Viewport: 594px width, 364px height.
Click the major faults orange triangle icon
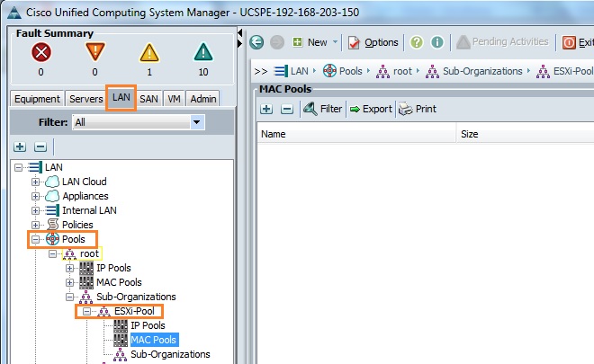point(95,52)
